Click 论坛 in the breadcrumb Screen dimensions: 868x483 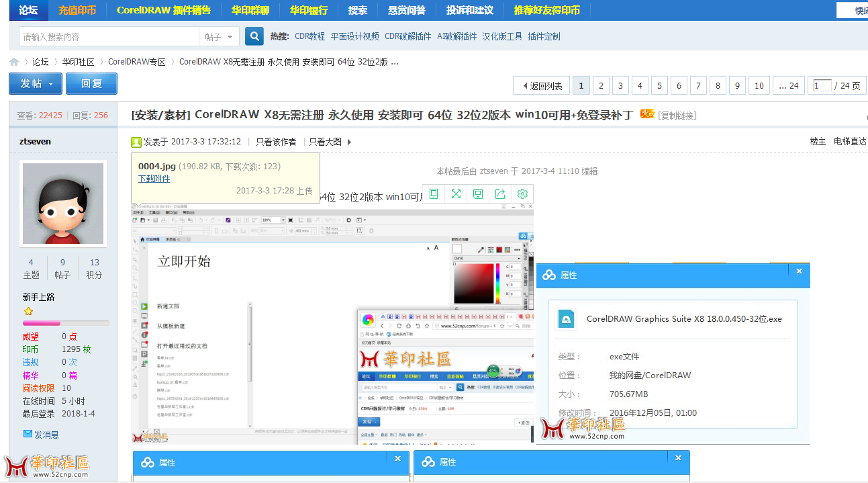click(x=40, y=62)
